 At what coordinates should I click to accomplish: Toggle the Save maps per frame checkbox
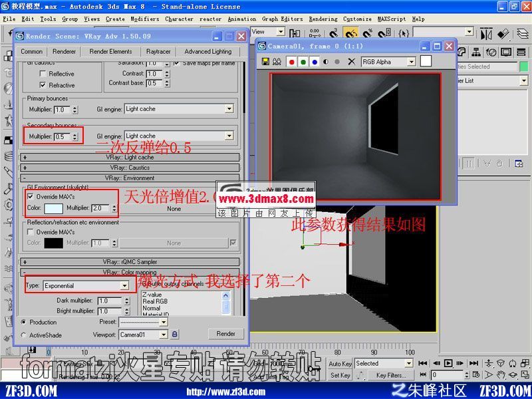(x=176, y=63)
